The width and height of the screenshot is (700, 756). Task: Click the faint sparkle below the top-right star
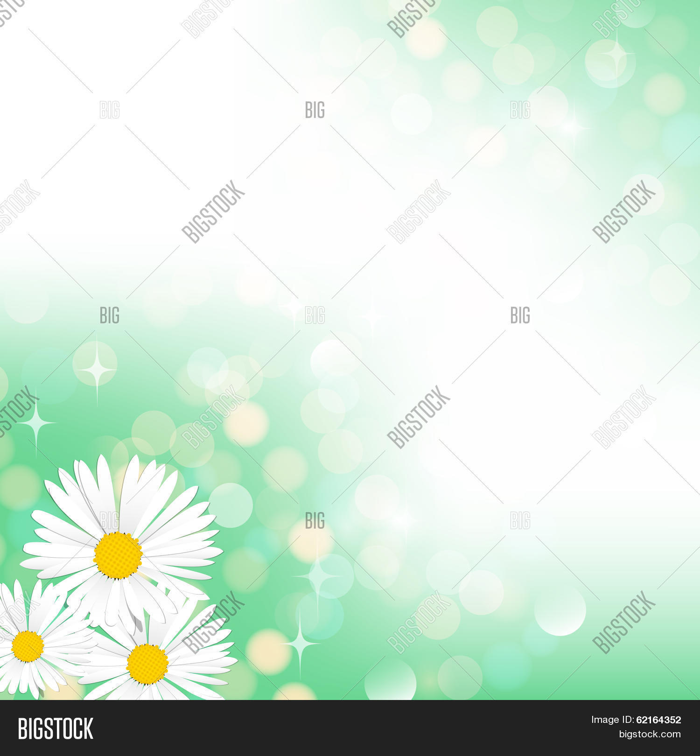[x=574, y=126]
